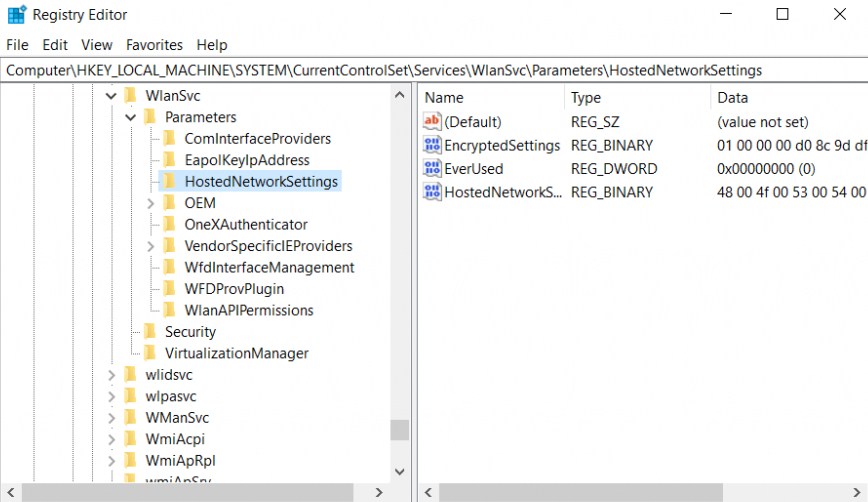Click the wlidsvc folder icon
The height and width of the screenshot is (502, 868).
click(x=131, y=375)
